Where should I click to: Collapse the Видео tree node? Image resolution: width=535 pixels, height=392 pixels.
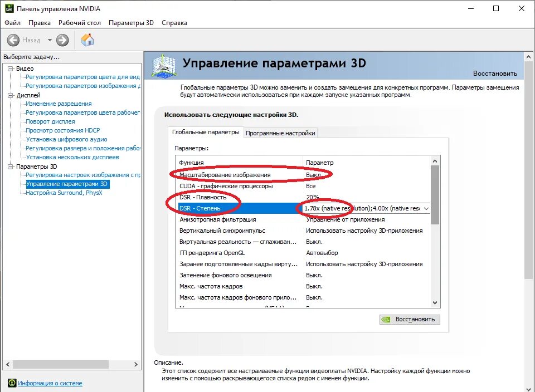10,68
